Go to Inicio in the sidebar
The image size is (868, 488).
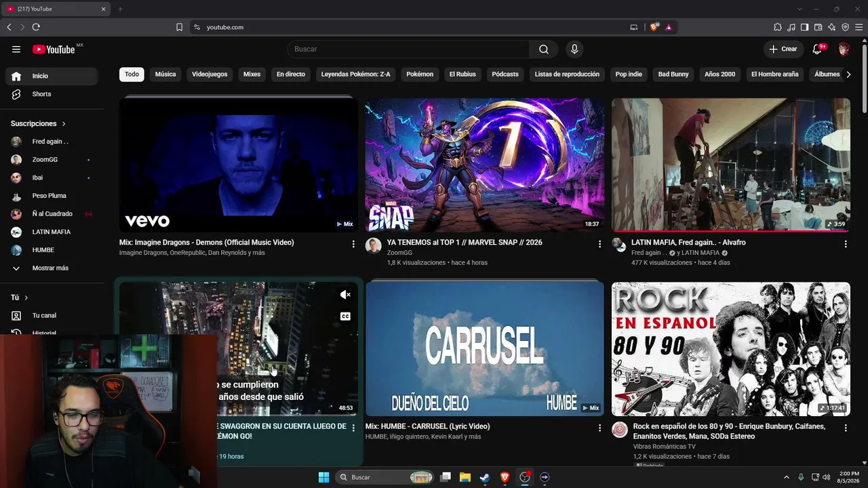(52, 76)
